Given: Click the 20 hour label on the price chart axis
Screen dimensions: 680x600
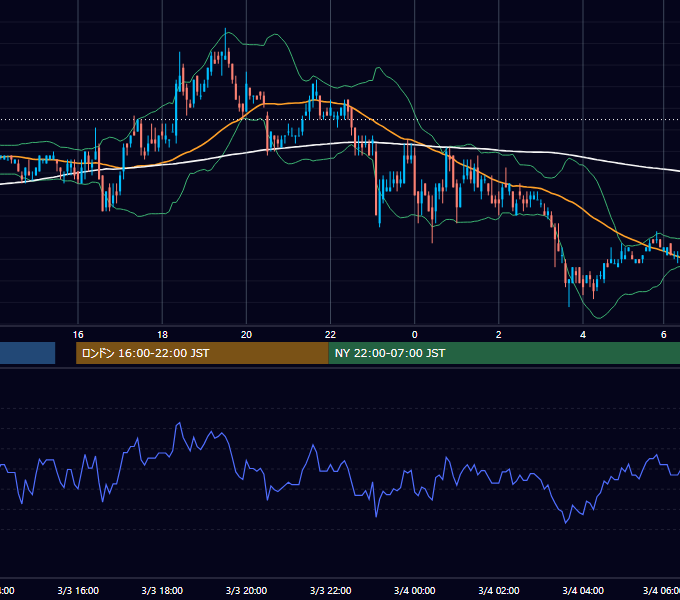Looking at the screenshot, I should 246,334.
